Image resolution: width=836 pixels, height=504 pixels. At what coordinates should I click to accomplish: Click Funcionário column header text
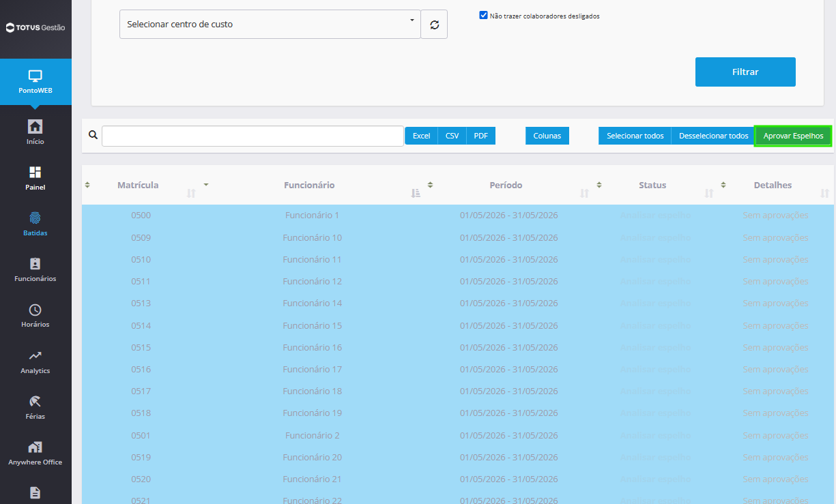309,185
